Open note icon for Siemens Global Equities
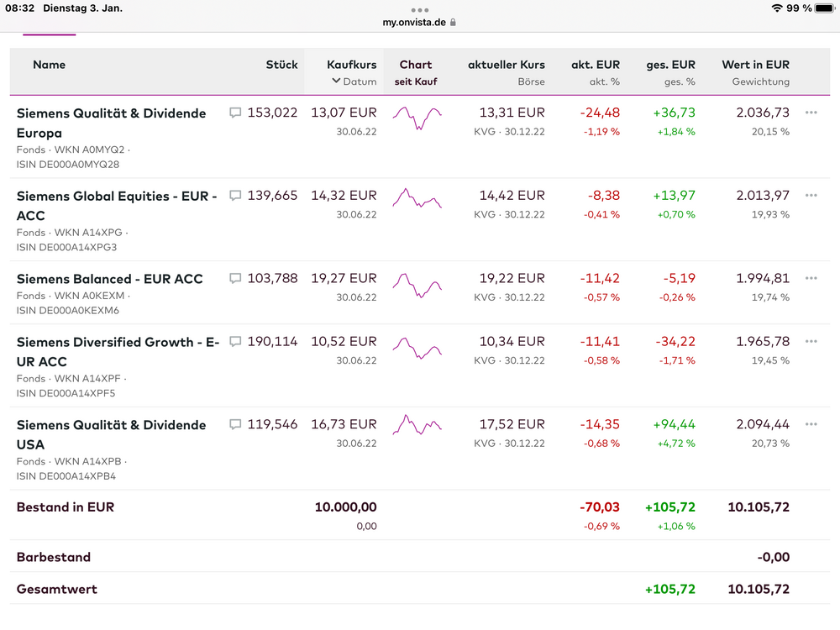Screen dimensions: 840x630 click(235, 196)
